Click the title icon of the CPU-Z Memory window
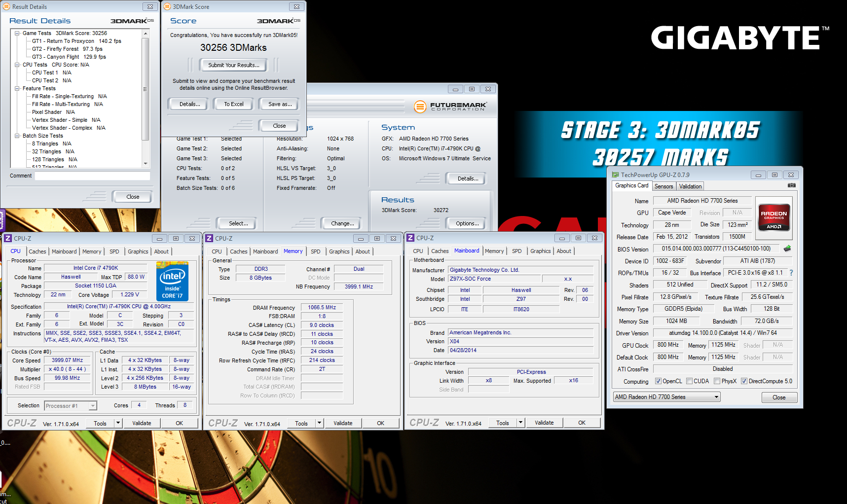 (209, 238)
